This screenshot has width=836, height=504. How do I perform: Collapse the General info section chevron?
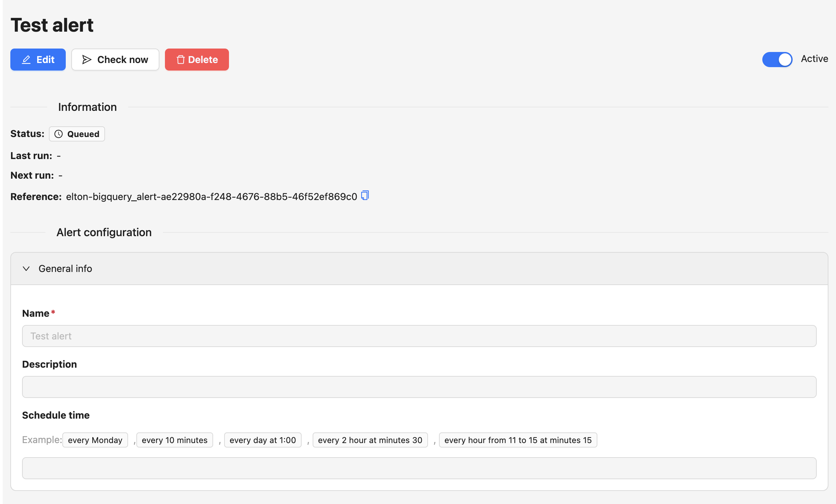(26, 269)
